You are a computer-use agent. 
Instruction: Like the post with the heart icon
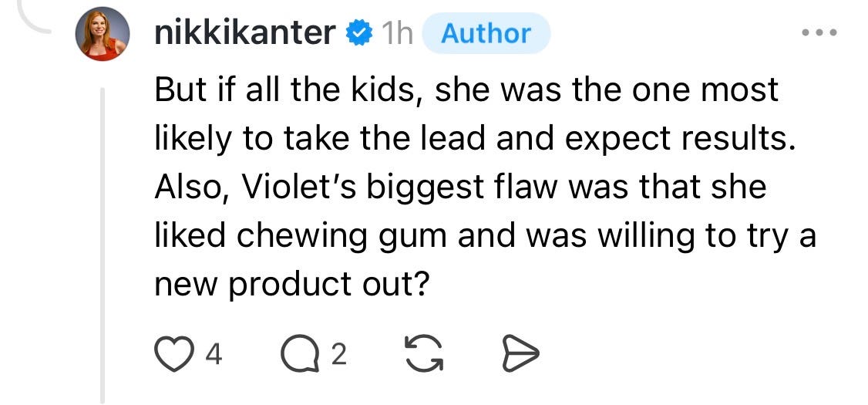pos(173,355)
